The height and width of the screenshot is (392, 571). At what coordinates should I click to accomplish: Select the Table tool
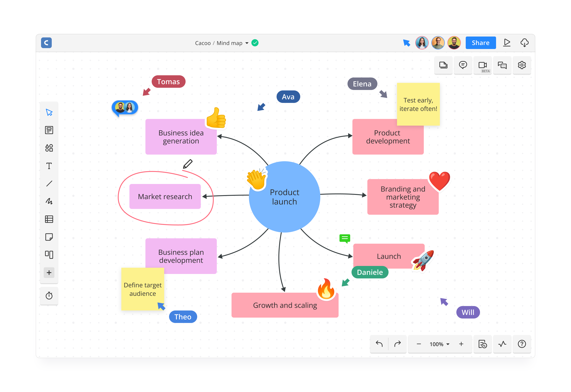pos(49,219)
